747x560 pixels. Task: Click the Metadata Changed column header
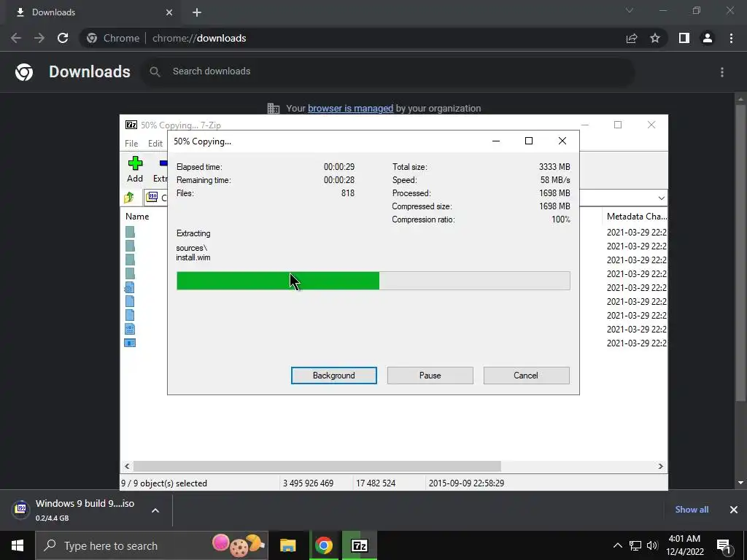pos(636,216)
